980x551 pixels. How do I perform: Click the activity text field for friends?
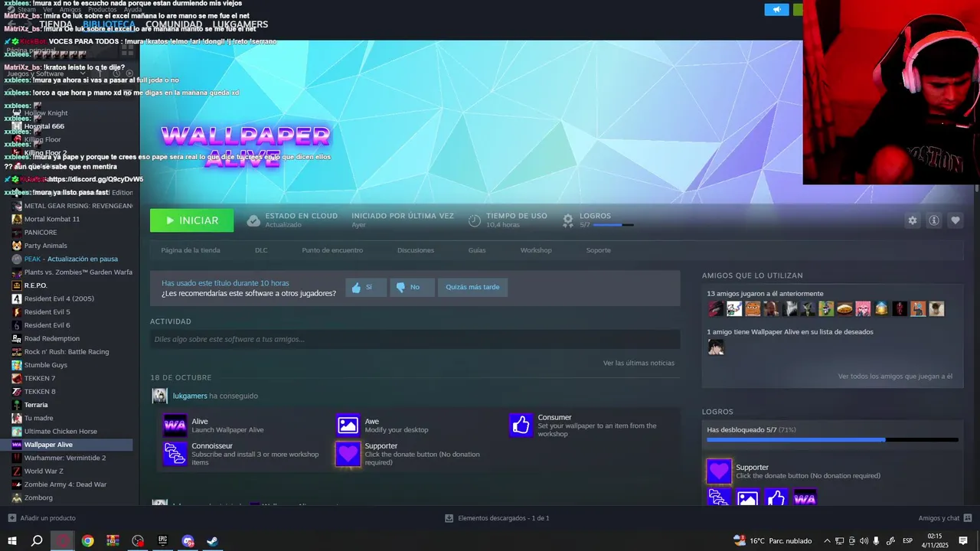[x=415, y=339]
